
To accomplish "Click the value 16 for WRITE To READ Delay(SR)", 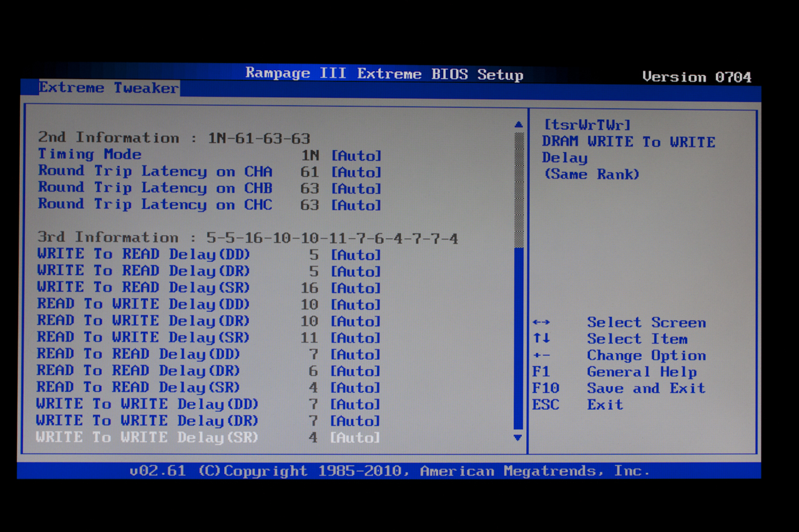I will pyautogui.click(x=310, y=288).
